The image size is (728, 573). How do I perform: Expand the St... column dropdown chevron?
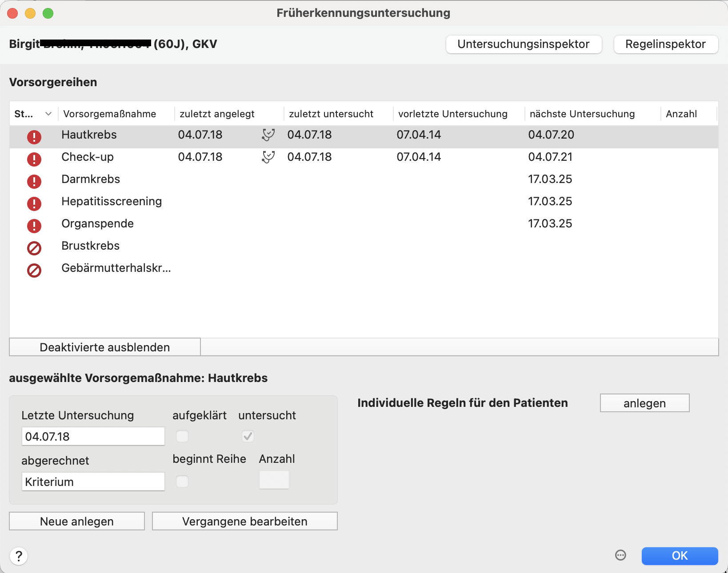pos(48,114)
